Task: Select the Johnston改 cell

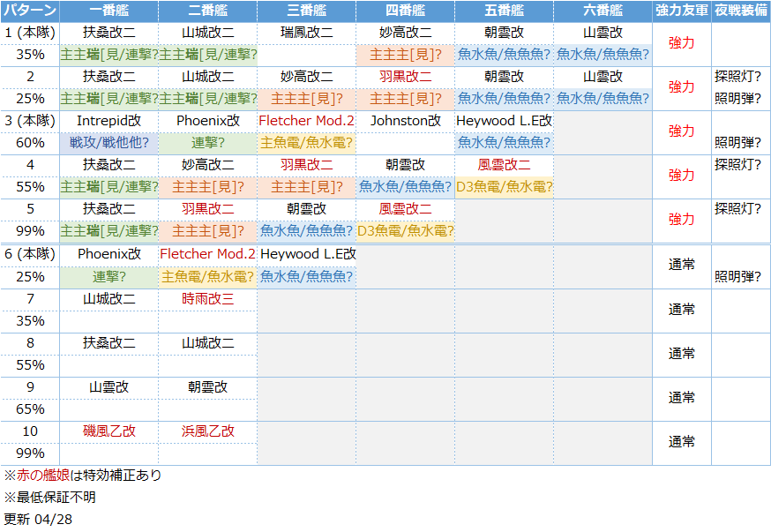Action: (406, 121)
